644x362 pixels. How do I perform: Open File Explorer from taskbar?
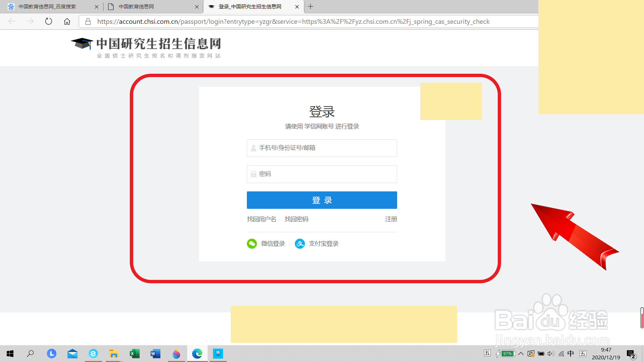pos(114,354)
